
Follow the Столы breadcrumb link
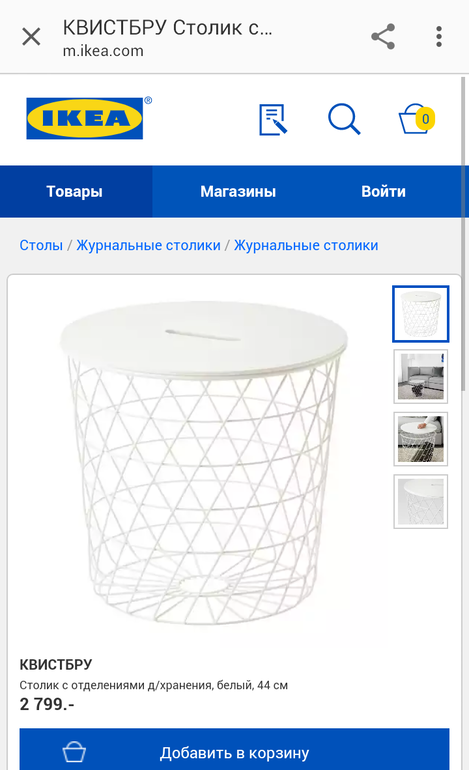[x=41, y=245]
